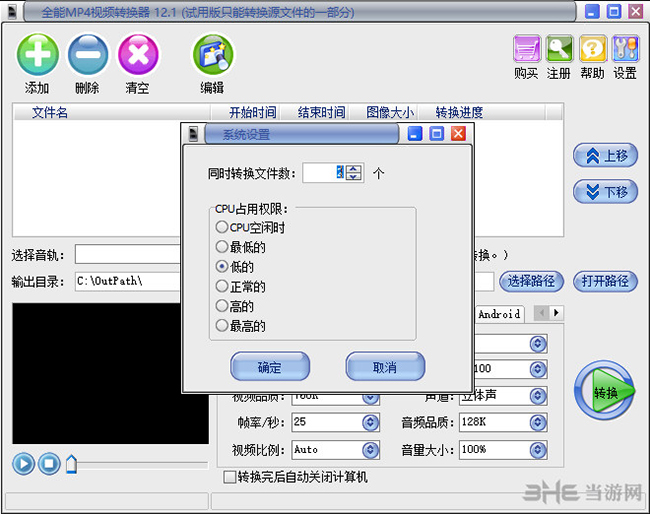This screenshot has width=650, height=514.
Task: Click the pink Clear (清空) icon
Action: click(x=138, y=55)
